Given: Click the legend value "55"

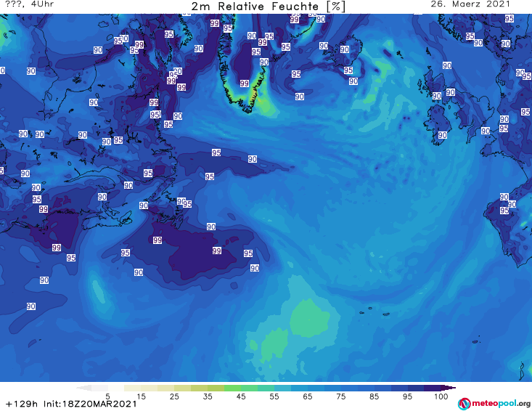Looking at the screenshot, I should [274, 396].
